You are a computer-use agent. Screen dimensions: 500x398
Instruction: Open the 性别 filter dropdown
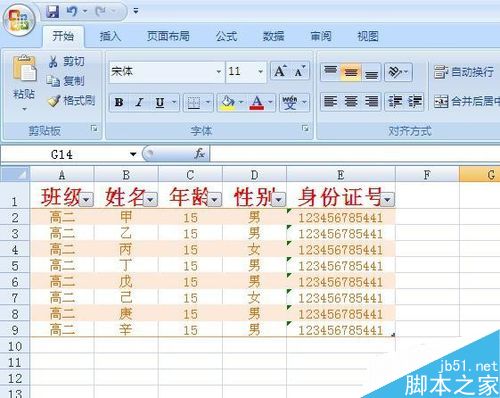279,200
